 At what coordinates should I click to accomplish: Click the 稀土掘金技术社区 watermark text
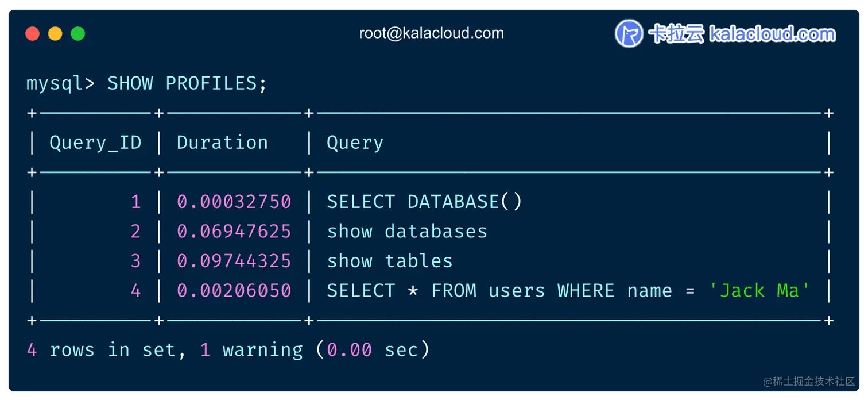click(x=809, y=382)
